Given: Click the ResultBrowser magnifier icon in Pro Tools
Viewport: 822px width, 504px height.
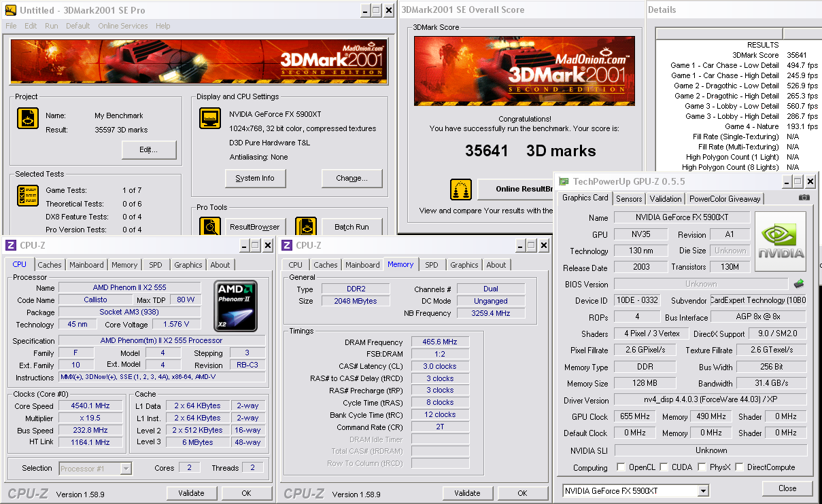Looking at the screenshot, I should 210,227.
